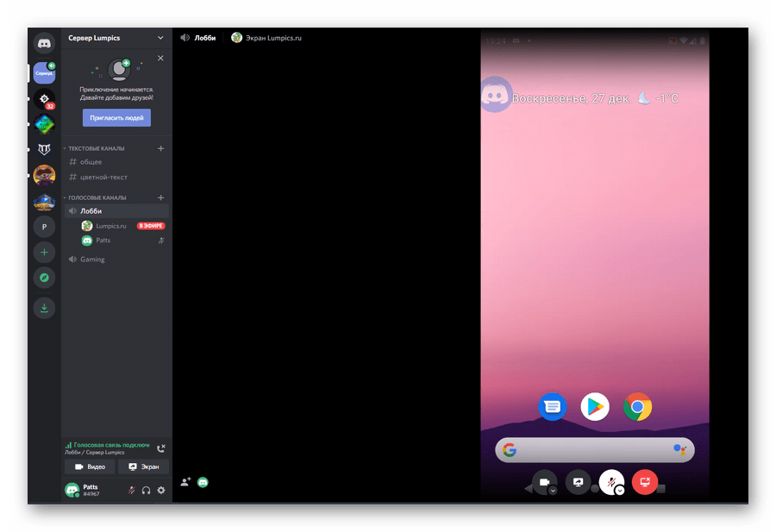Open Discord Home from the server bar
This screenshot has width=776, height=532.
[x=44, y=41]
